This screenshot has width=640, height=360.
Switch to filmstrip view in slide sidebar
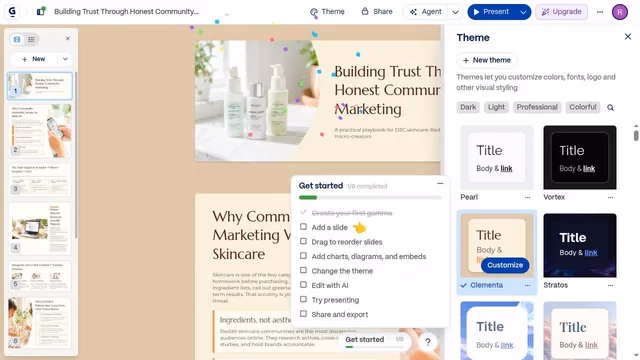click(x=17, y=39)
